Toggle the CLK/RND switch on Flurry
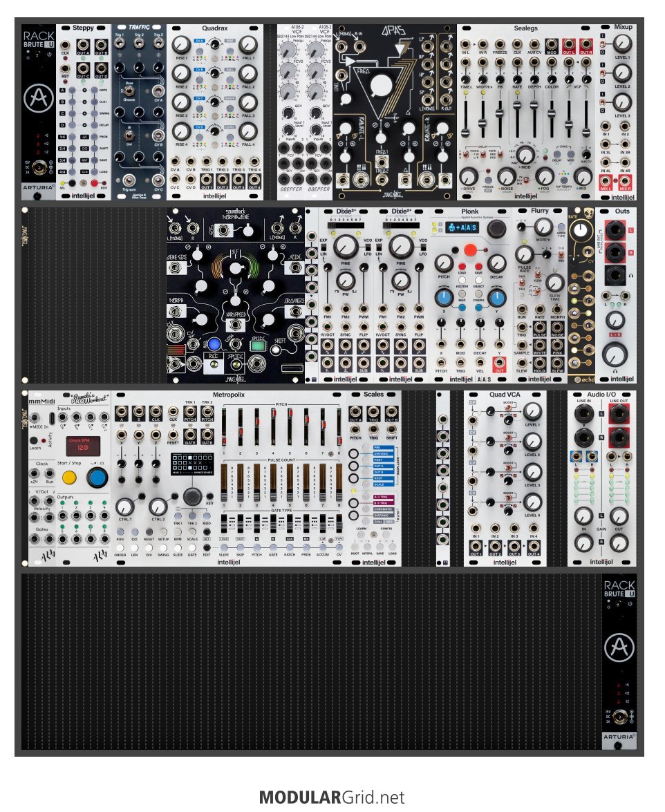The height and width of the screenshot is (812, 665). click(561, 254)
